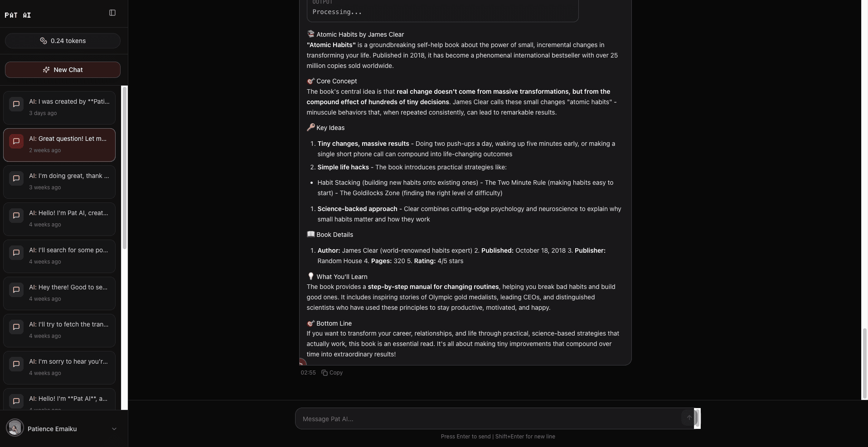Click chat icon for "Hey there! Good to se"

pyautogui.click(x=16, y=290)
